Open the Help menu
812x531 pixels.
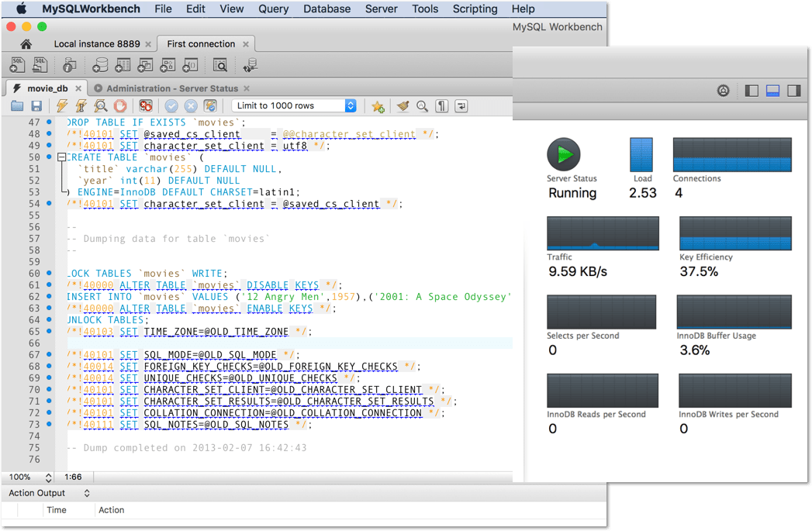coord(523,9)
